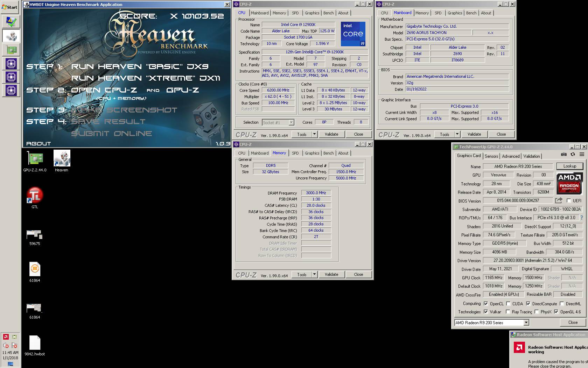Image resolution: width=588 pixels, height=368 pixels.
Task: Open the GPU-Z hamburger menu icon
Action: coord(582,154)
